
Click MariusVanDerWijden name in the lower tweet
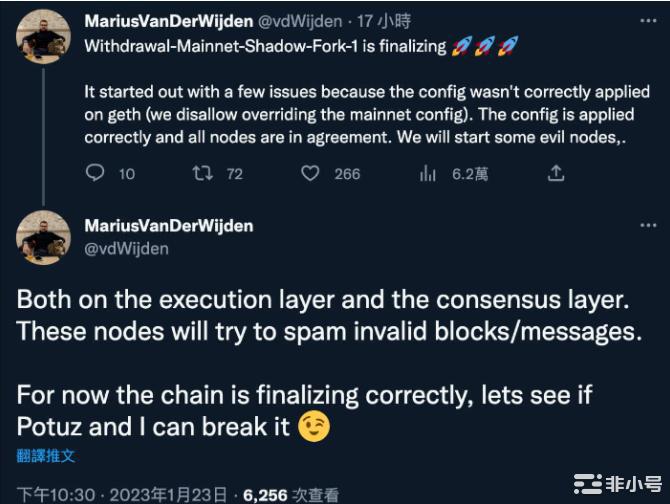tap(169, 226)
